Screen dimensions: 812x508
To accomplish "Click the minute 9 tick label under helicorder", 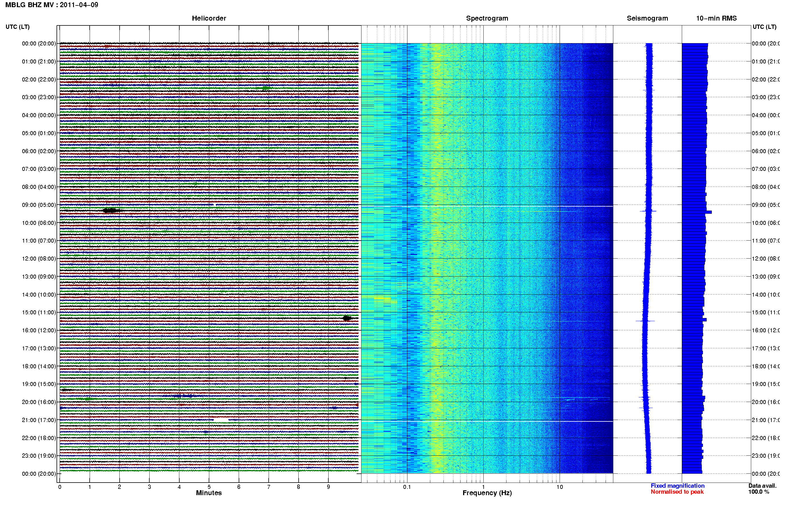I will (x=328, y=487).
